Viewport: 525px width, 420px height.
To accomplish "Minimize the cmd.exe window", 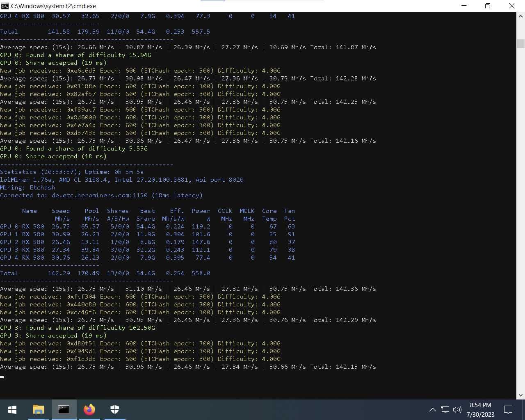I will pyautogui.click(x=464, y=6).
